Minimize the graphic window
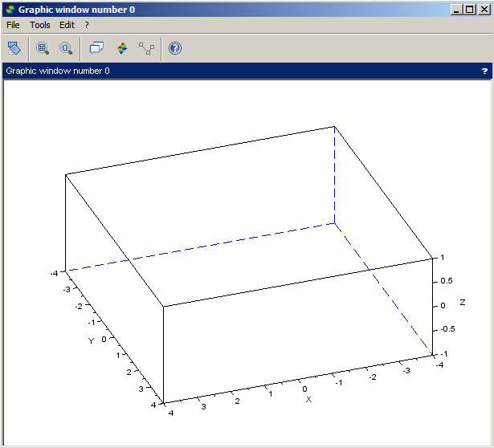Viewport: 494px width, 448px height. 457,10
